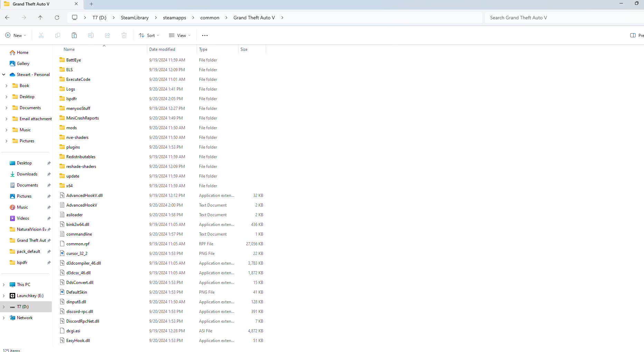
Task: Click steamapps breadcrumb in address bar
Action: click(x=174, y=18)
